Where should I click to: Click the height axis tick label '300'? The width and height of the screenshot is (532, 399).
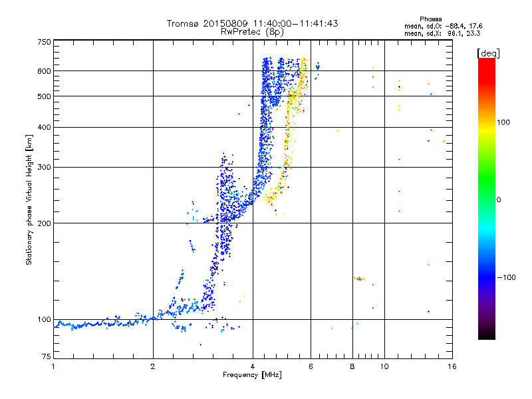click(44, 167)
